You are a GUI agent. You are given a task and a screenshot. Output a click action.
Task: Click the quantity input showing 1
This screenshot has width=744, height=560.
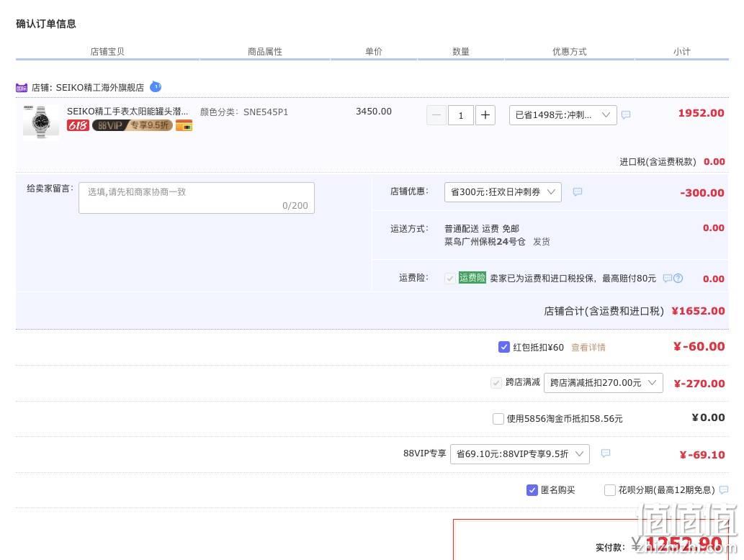461,115
